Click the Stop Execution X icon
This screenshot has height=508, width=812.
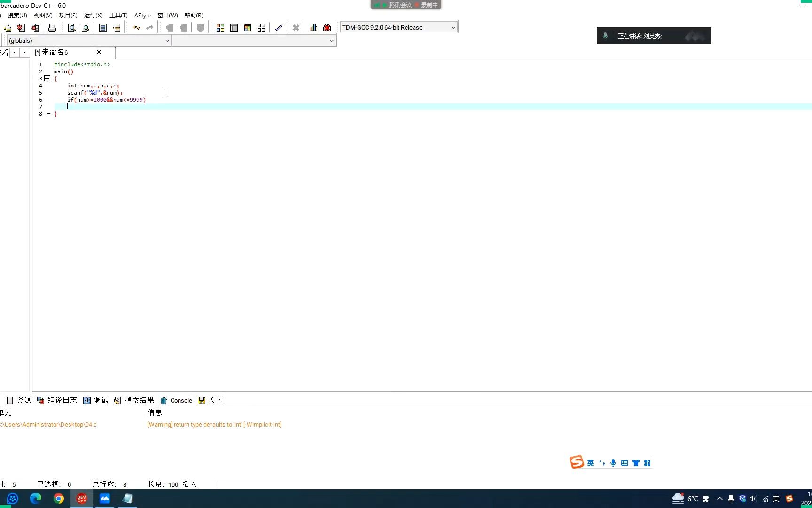click(x=296, y=28)
